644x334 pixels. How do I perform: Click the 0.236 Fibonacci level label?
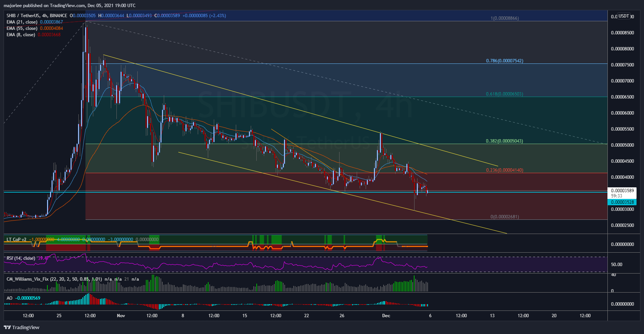coord(504,170)
